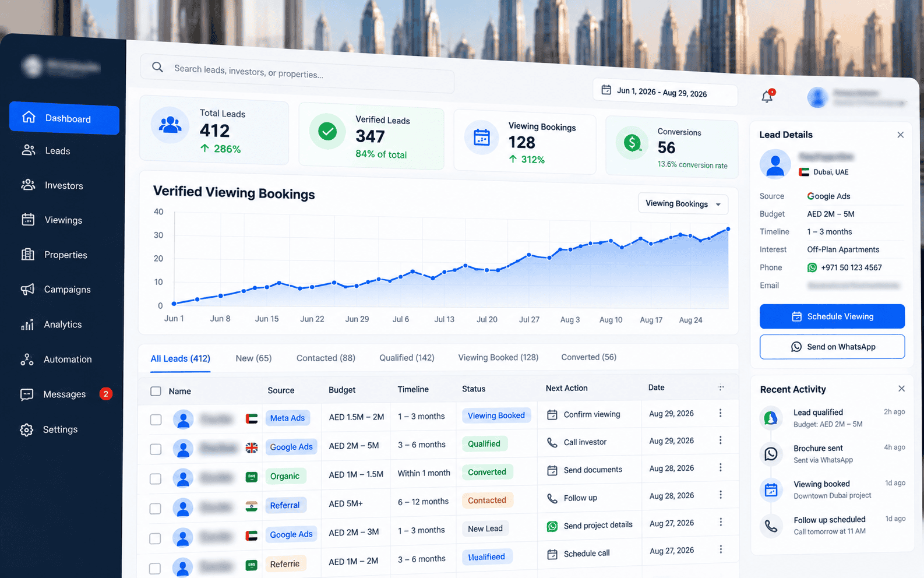Screen dimensions: 924x578
Task: Open the user profile avatar menu
Action: (x=817, y=97)
